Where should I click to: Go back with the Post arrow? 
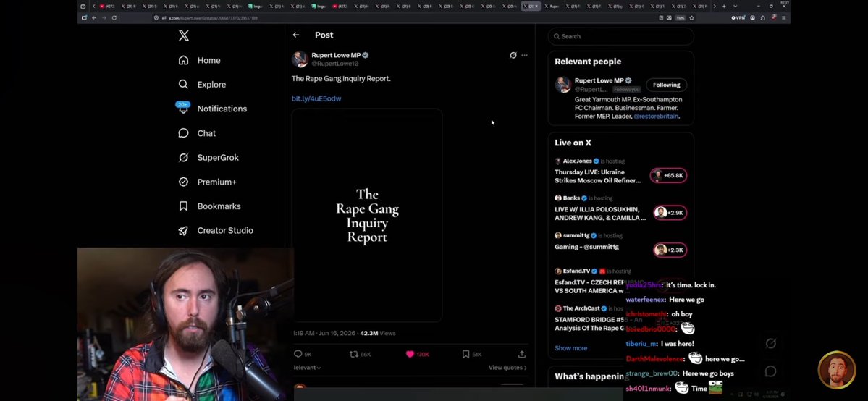(296, 35)
